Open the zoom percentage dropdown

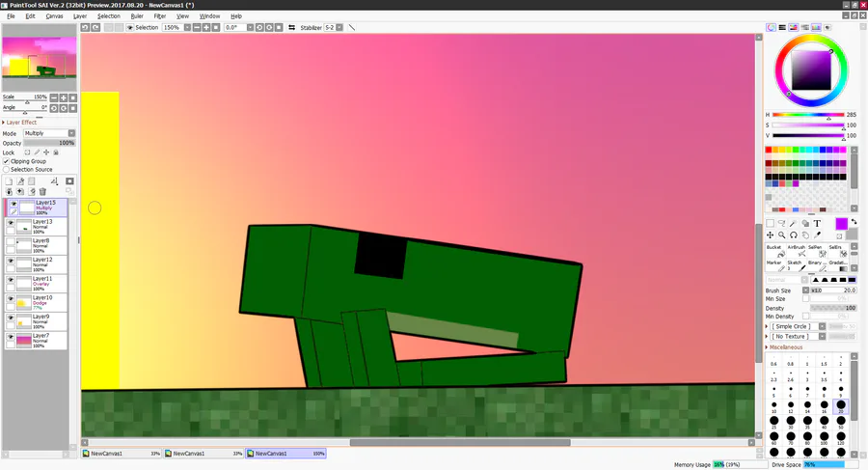(187, 27)
